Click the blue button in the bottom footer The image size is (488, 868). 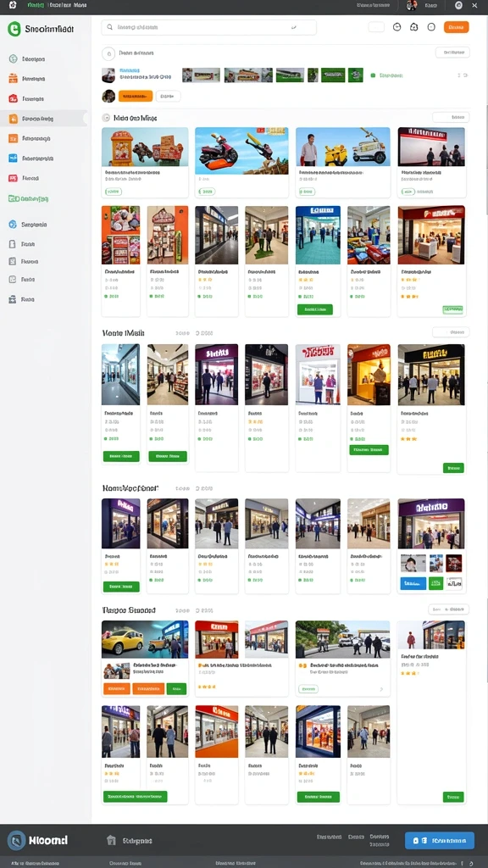(x=440, y=840)
